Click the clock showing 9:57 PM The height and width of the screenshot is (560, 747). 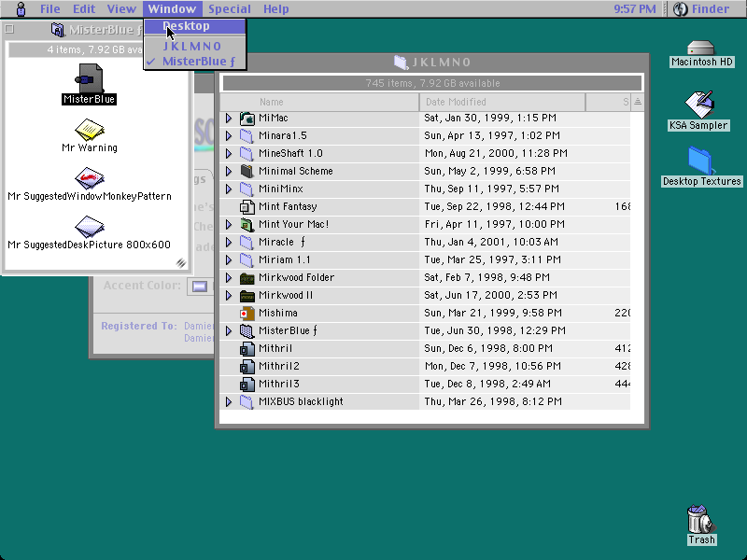pyautogui.click(x=635, y=8)
